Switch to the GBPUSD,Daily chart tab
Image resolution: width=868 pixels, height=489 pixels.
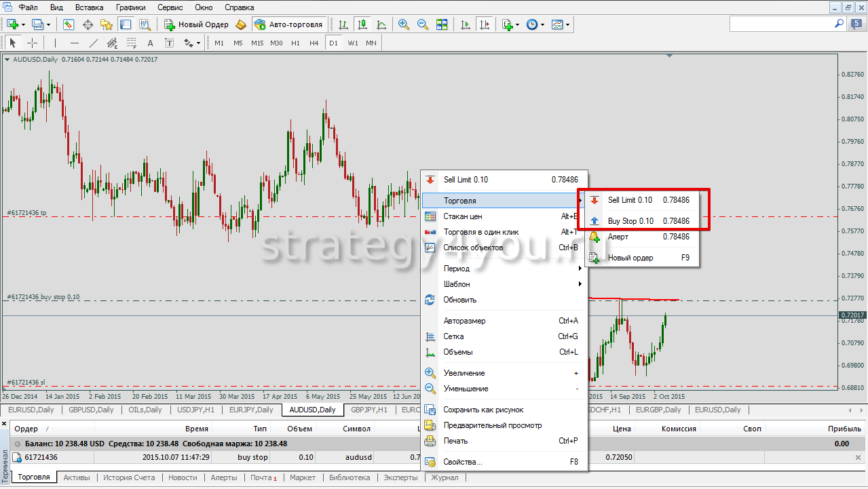pos(91,410)
